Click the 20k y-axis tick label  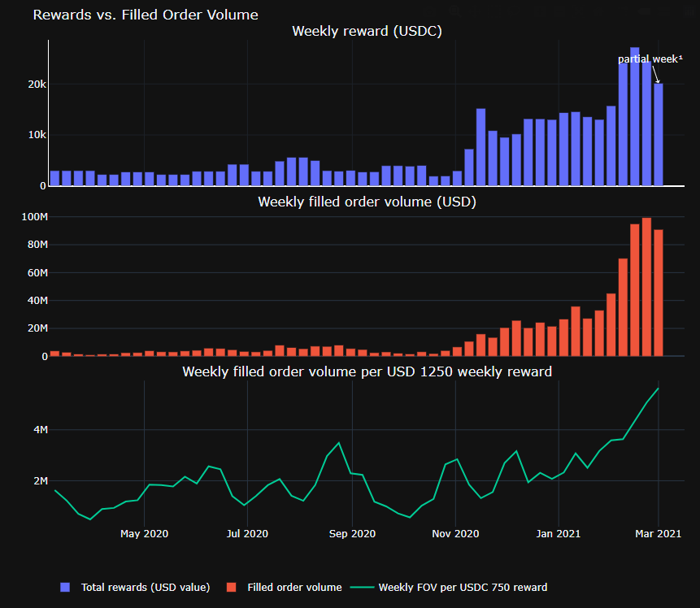click(37, 85)
